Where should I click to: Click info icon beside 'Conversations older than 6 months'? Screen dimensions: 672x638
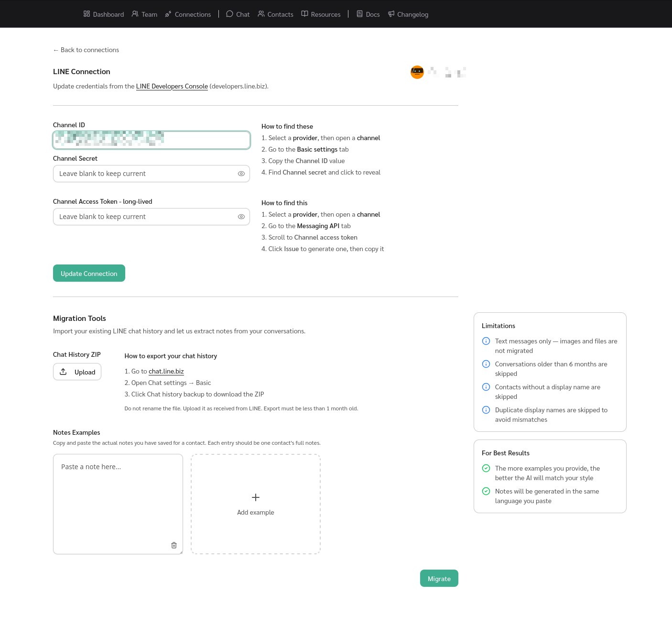pos(486,364)
